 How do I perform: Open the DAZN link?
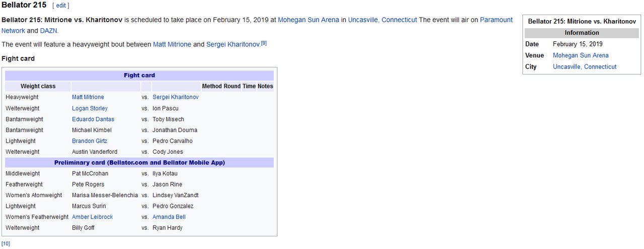[x=49, y=31]
